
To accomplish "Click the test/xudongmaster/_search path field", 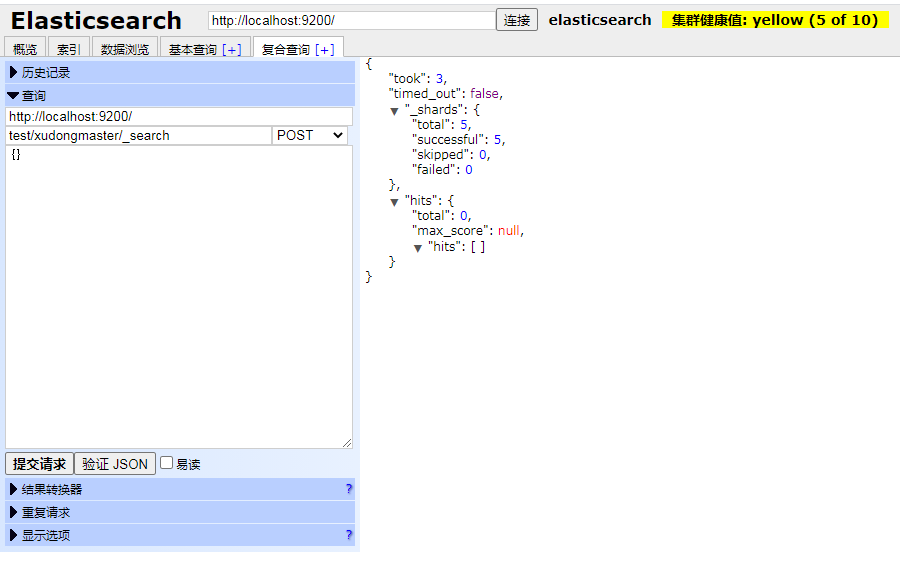I will click(x=138, y=136).
